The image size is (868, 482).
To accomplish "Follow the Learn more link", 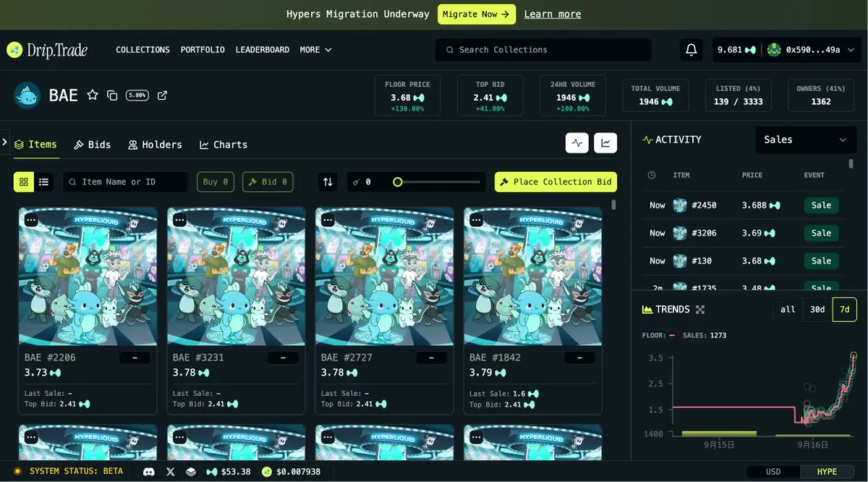I will [x=553, y=14].
